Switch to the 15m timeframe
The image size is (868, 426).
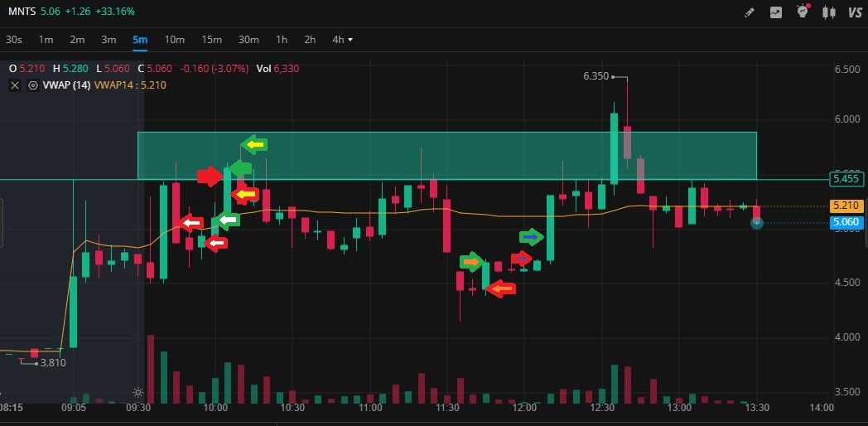point(211,39)
